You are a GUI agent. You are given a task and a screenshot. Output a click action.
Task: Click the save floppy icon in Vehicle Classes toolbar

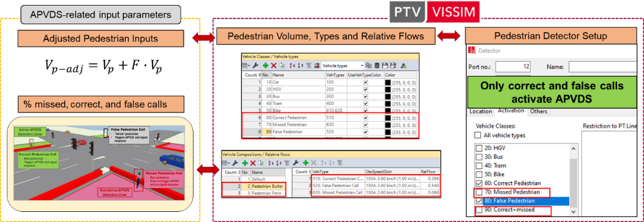385,66
